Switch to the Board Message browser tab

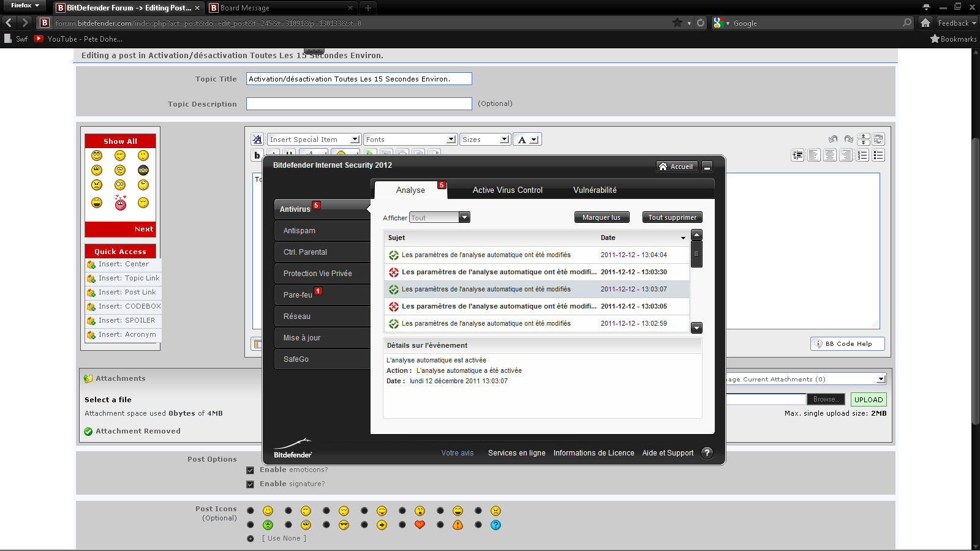point(282,8)
